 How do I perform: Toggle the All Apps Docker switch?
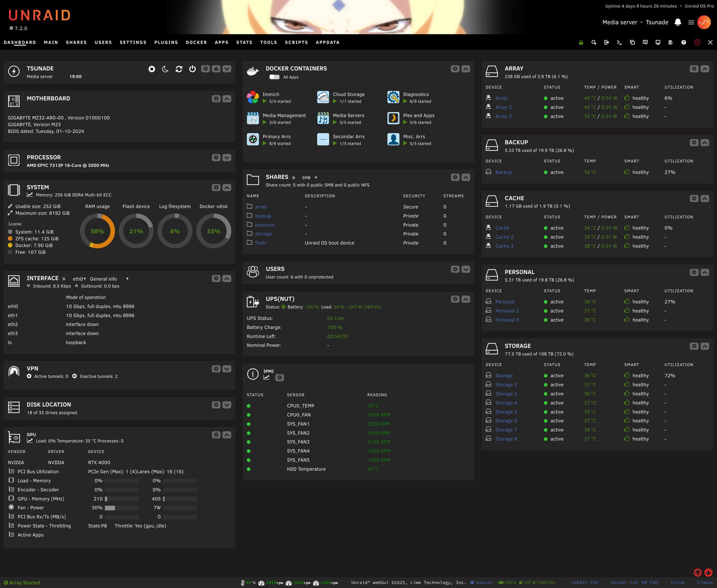[x=274, y=77]
